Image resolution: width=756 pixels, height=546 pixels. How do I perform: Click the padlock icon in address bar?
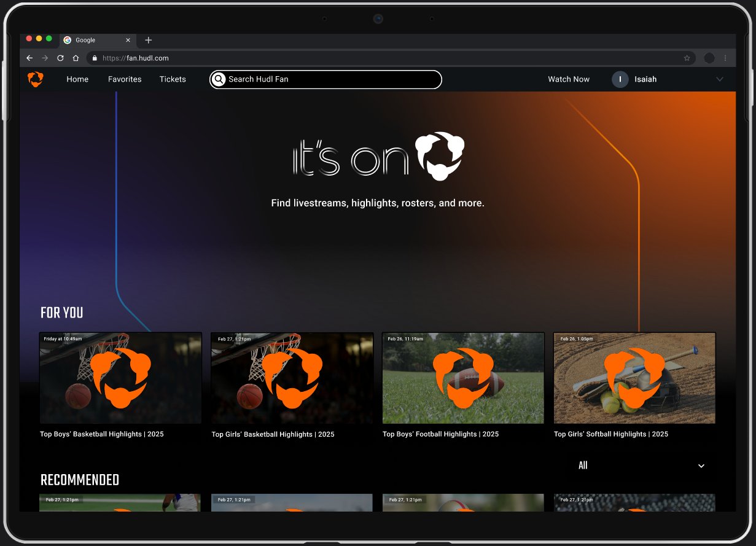[95, 58]
